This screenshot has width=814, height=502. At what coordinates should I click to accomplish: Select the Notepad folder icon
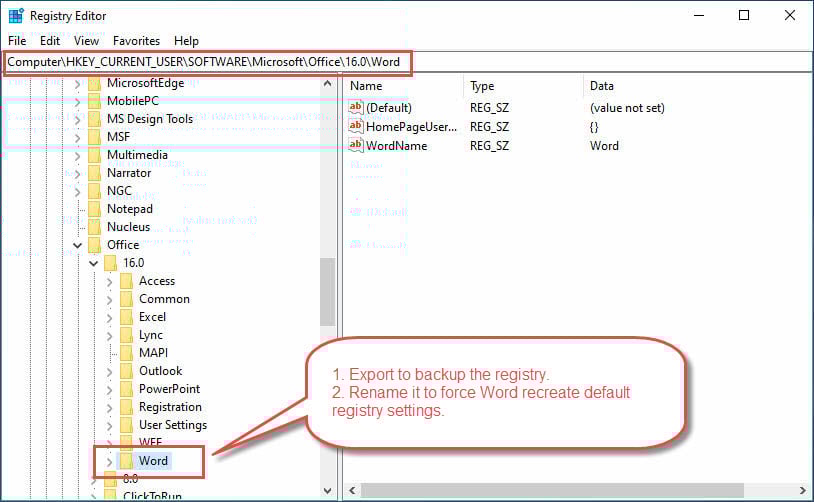[x=94, y=209]
